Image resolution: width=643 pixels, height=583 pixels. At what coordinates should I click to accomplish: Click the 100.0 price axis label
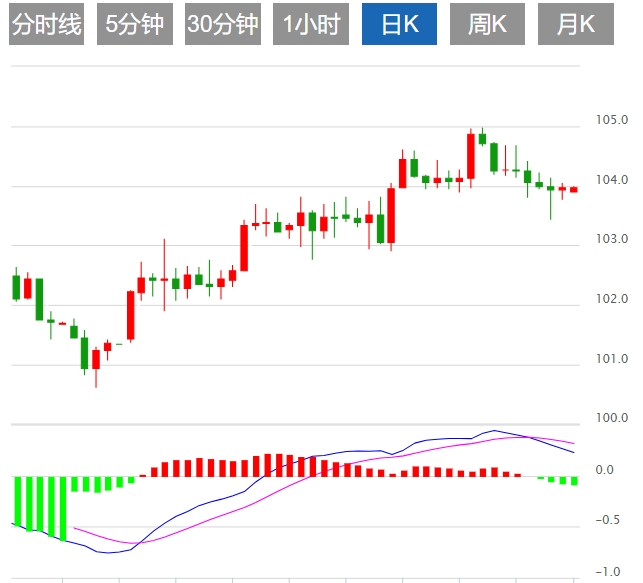click(x=612, y=418)
